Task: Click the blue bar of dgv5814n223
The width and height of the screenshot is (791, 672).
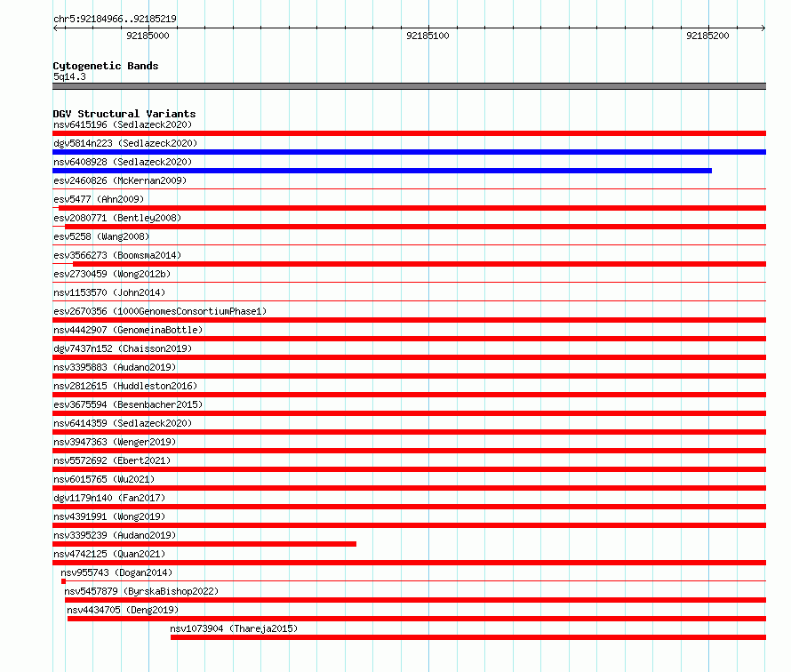Action: (409, 152)
